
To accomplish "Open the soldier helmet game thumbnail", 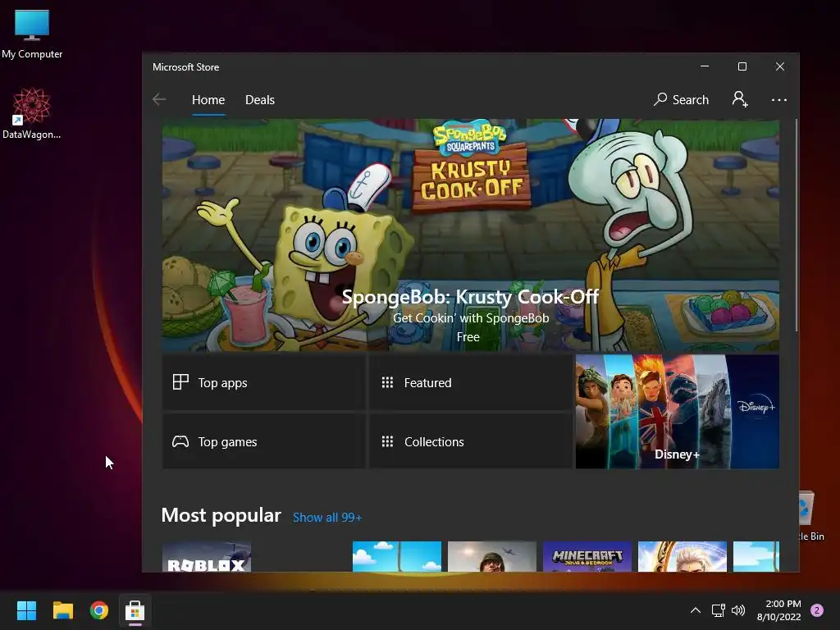I will (492, 557).
